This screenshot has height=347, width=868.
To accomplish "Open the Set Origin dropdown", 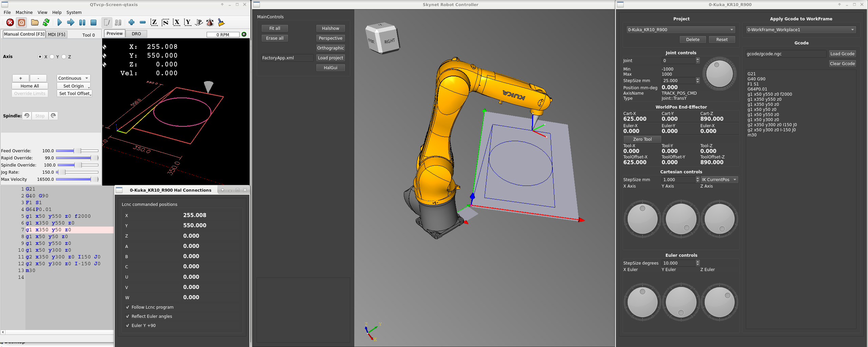I will [74, 86].
